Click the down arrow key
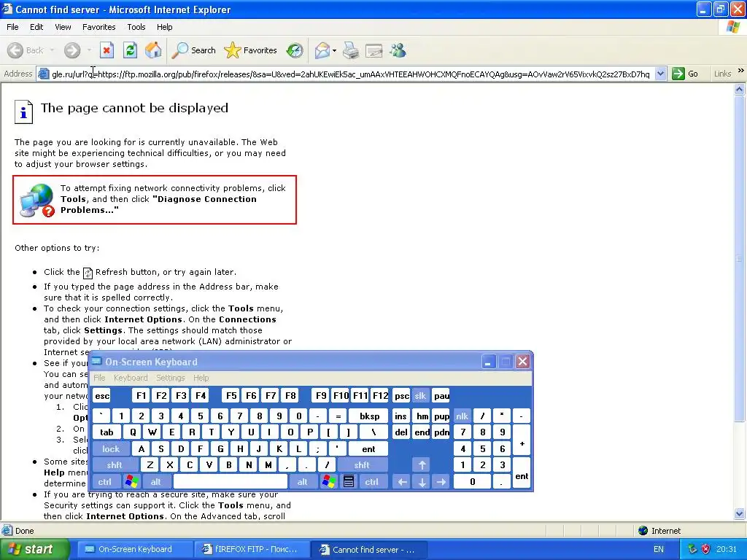Screen dimensions: 747x560 tap(422, 482)
